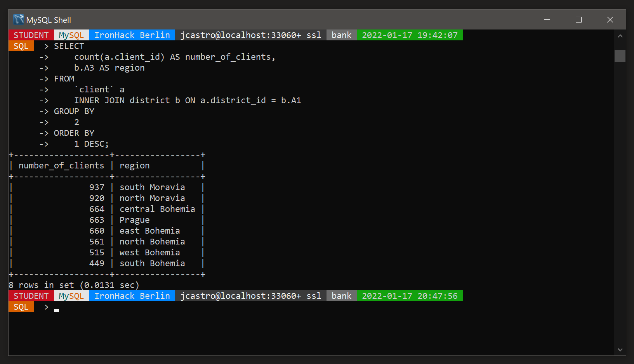Click the bank badge in the lower prompt
Viewport: 634px width, 364px height.
point(341,296)
